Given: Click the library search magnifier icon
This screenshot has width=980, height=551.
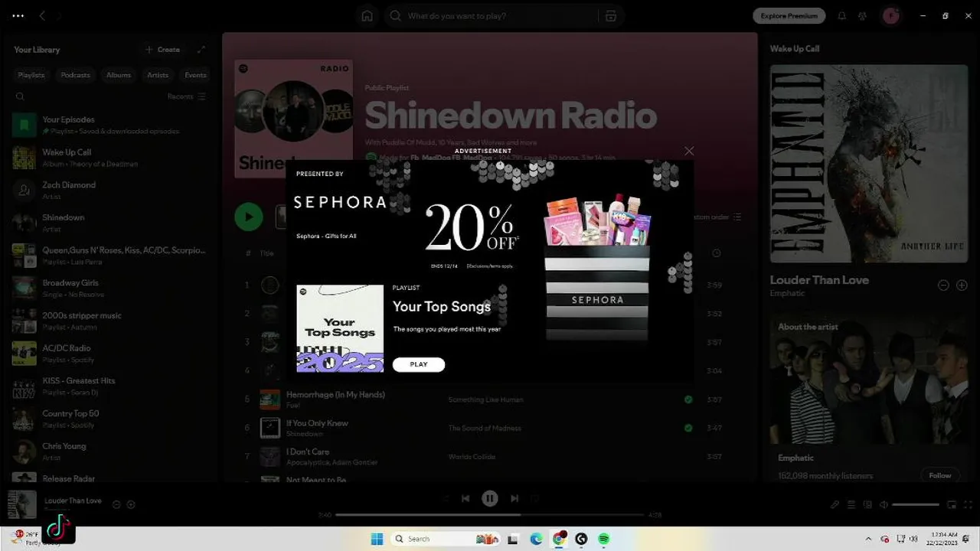Looking at the screenshot, I should point(20,96).
